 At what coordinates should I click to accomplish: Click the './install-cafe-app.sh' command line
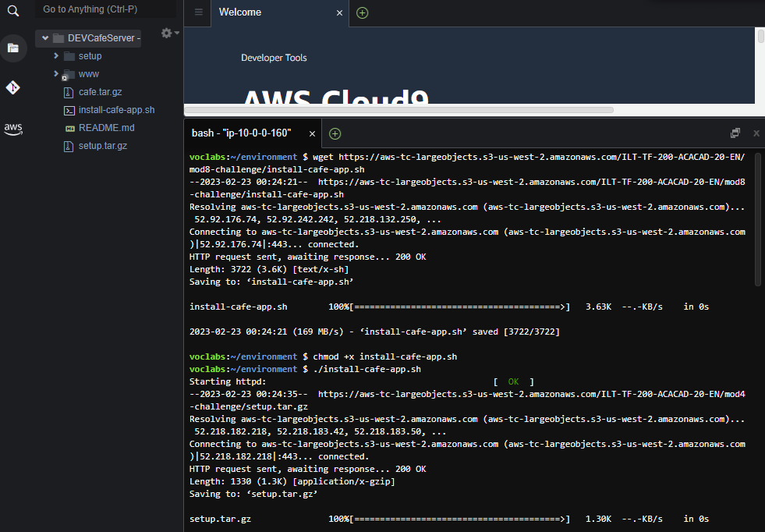(x=367, y=369)
